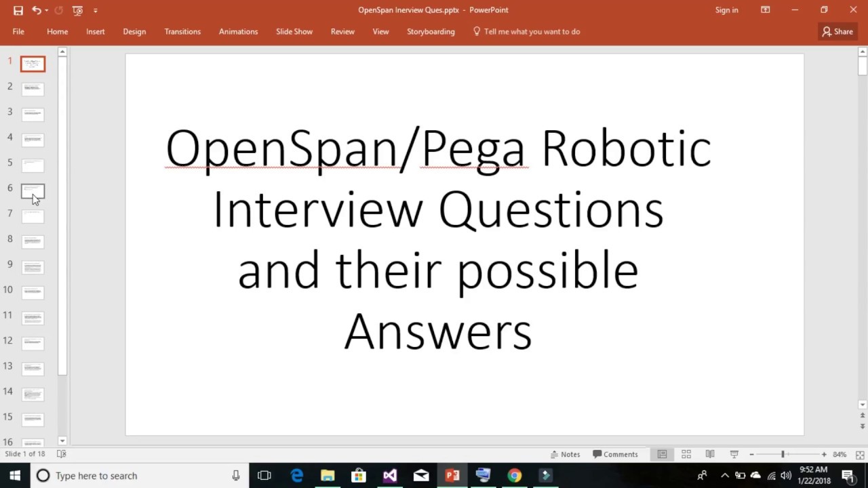Select slide 2 thumbnail
The width and height of the screenshot is (868, 488).
[33, 89]
